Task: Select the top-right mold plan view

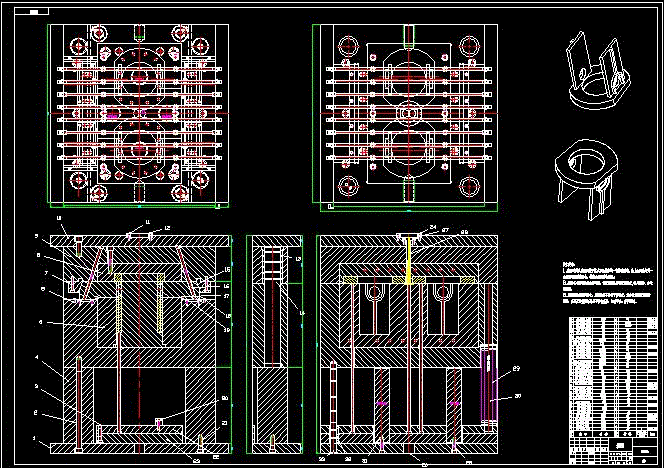Action: tap(405, 117)
